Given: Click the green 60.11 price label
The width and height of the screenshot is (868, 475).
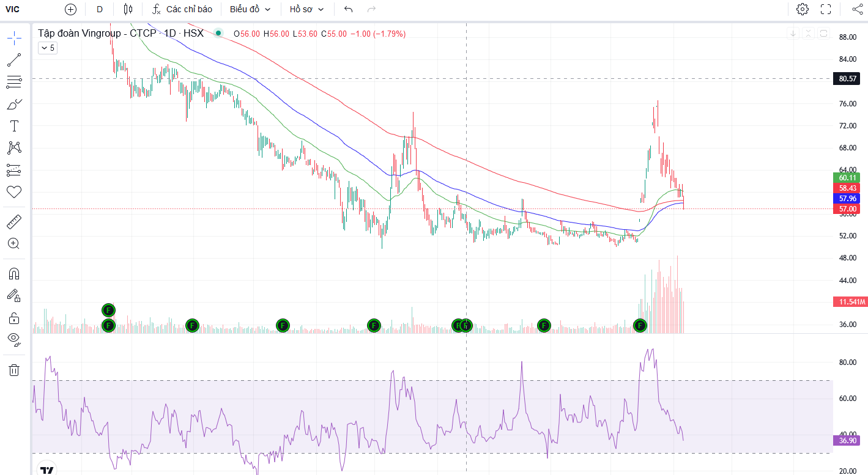Looking at the screenshot, I should click(847, 177).
